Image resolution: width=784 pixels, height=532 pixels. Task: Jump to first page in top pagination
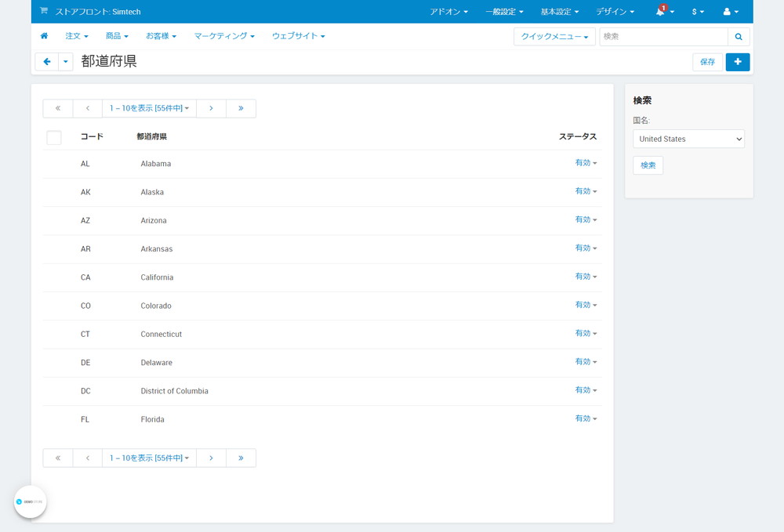click(58, 108)
